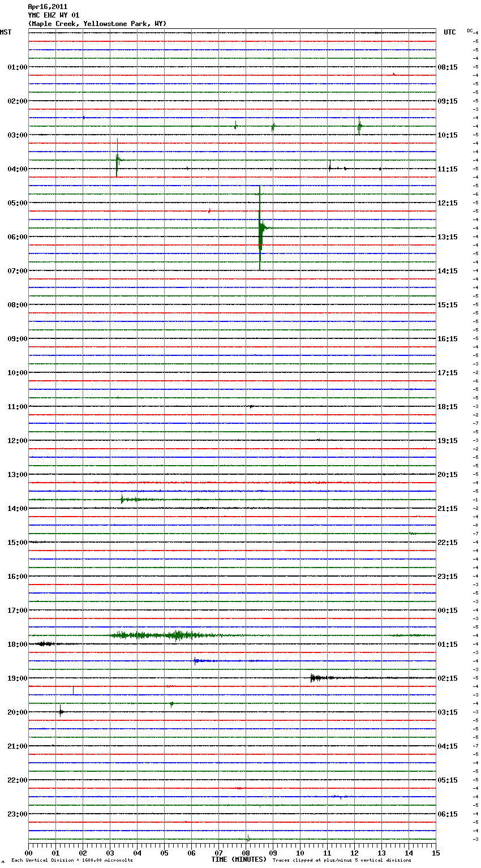Click the date text "Apr16,2011"
Screen dimensions: 481x868
pyautogui.click(x=48, y=7)
